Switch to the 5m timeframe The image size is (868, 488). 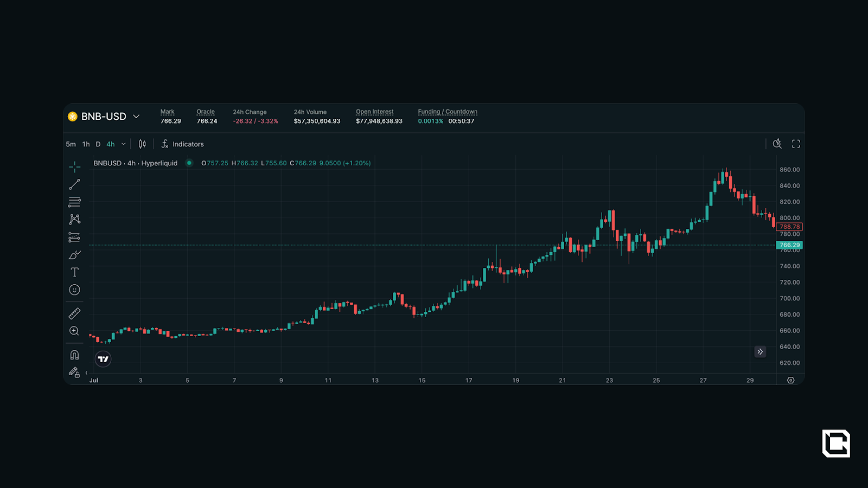click(x=71, y=144)
